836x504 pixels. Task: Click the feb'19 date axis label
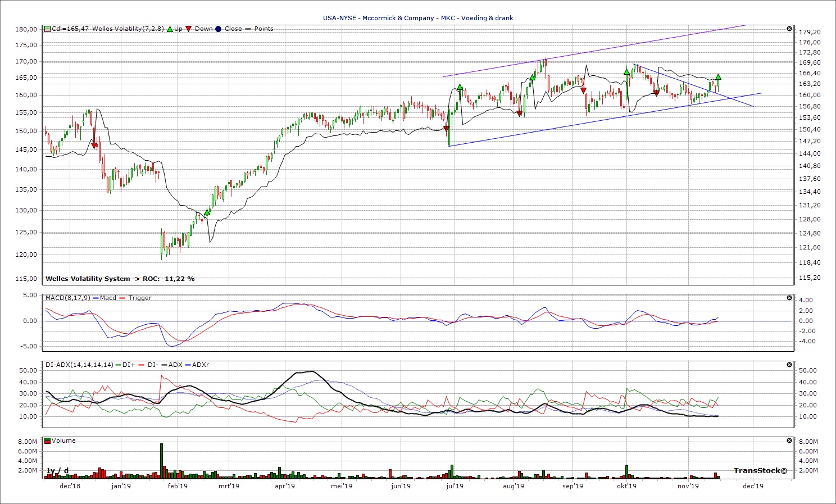point(178,486)
